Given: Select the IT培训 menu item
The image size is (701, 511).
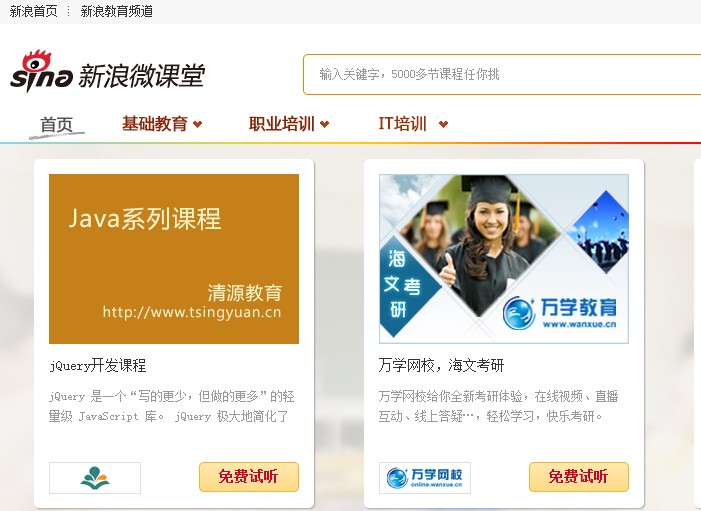Looking at the screenshot, I should click(x=403, y=124).
